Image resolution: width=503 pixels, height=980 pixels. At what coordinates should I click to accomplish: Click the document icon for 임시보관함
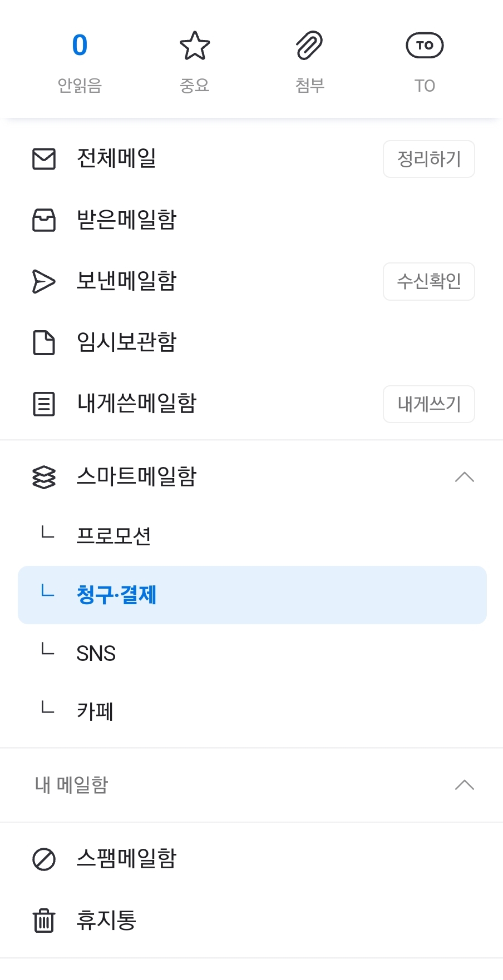click(x=44, y=342)
